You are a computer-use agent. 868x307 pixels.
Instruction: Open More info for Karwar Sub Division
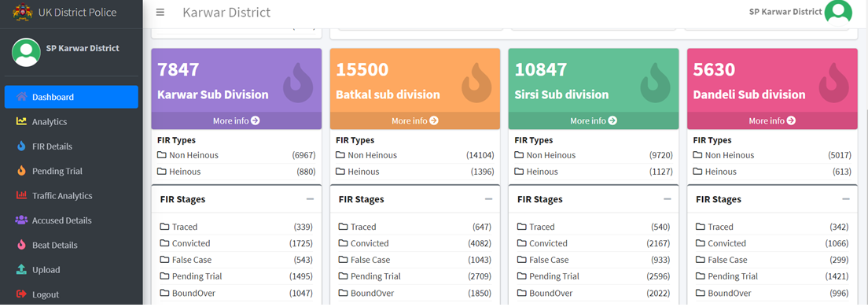coord(237,120)
